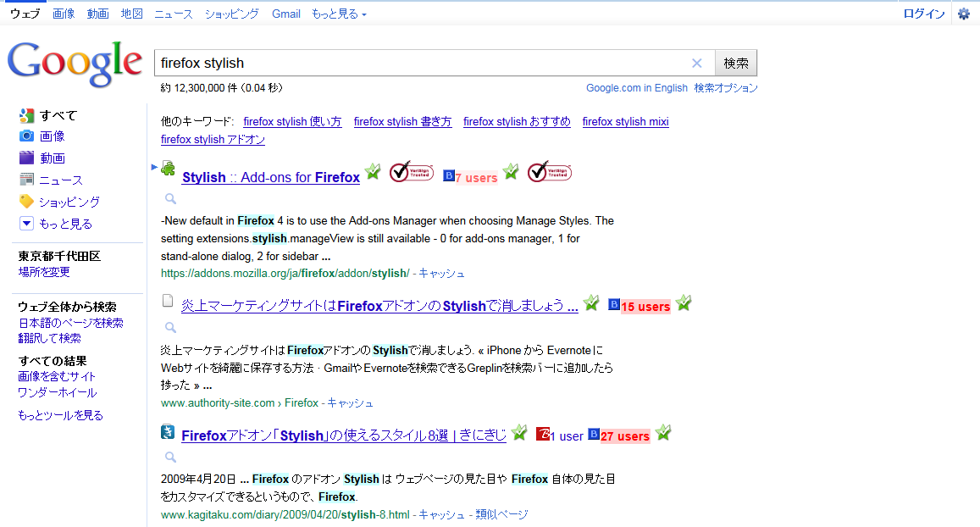Open 地図 in top navigation bar
The height and width of the screenshot is (527, 980).
click(x=132, y=14)
